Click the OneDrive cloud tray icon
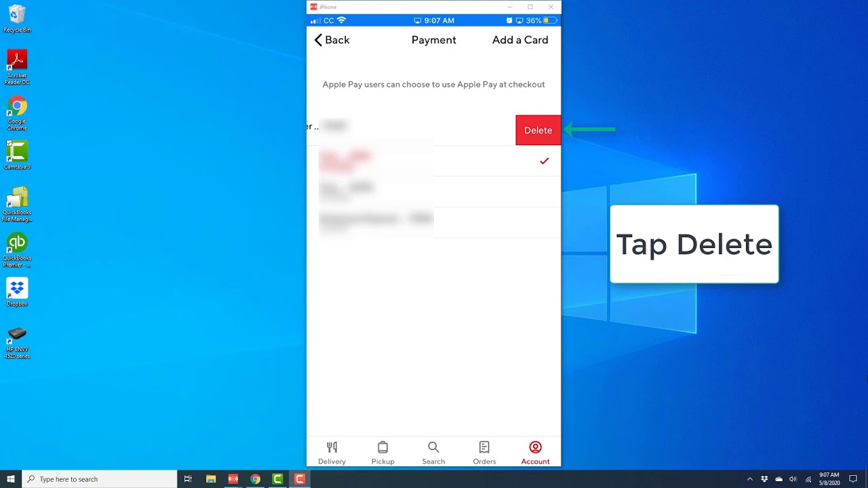This screenshot has width=868, height=488. point(778,479)
